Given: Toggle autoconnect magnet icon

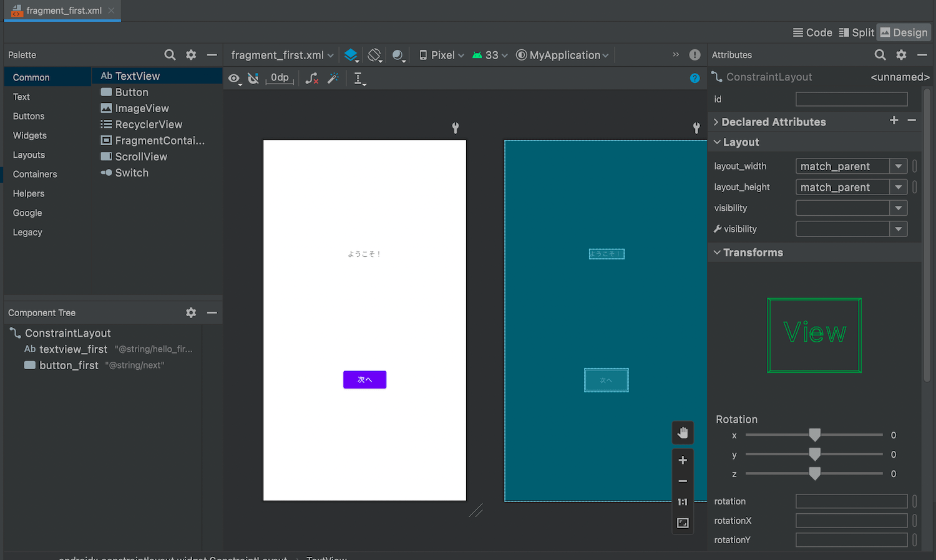Looking at the screenshot, I should point(253,79).
